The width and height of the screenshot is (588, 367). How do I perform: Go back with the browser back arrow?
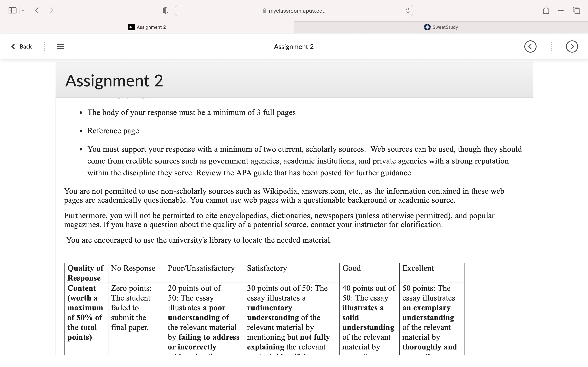point(37,10)
